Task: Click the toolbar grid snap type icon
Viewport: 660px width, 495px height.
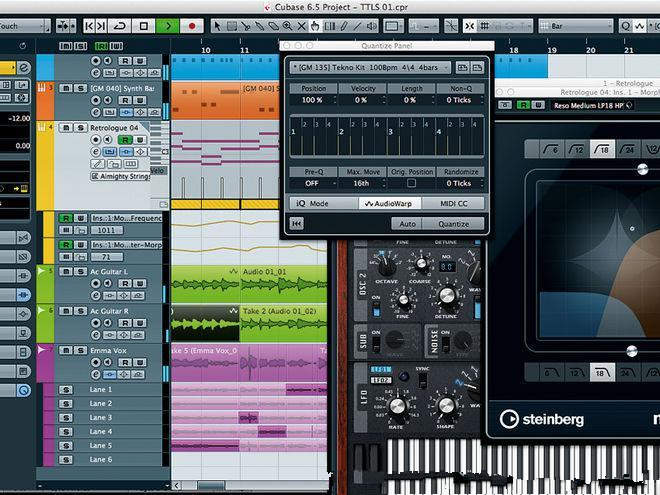Action: pos(484,26)
